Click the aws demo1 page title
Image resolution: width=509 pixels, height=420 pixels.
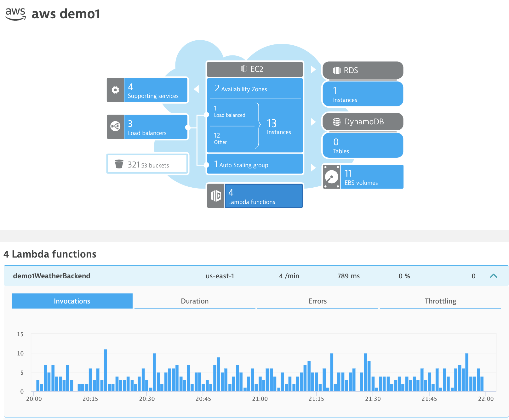click(x=66, y=14)
